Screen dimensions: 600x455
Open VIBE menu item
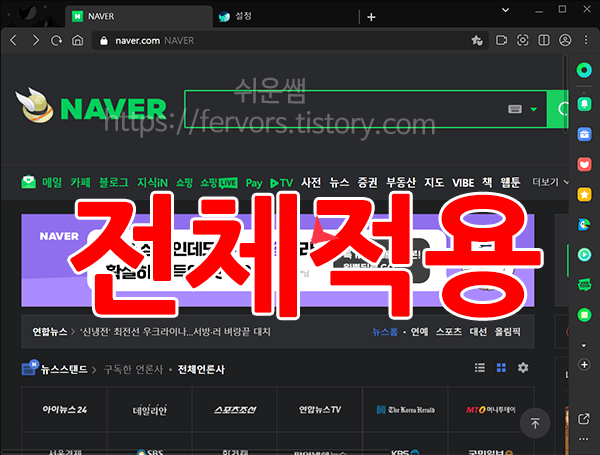click(x=463, y=183)
